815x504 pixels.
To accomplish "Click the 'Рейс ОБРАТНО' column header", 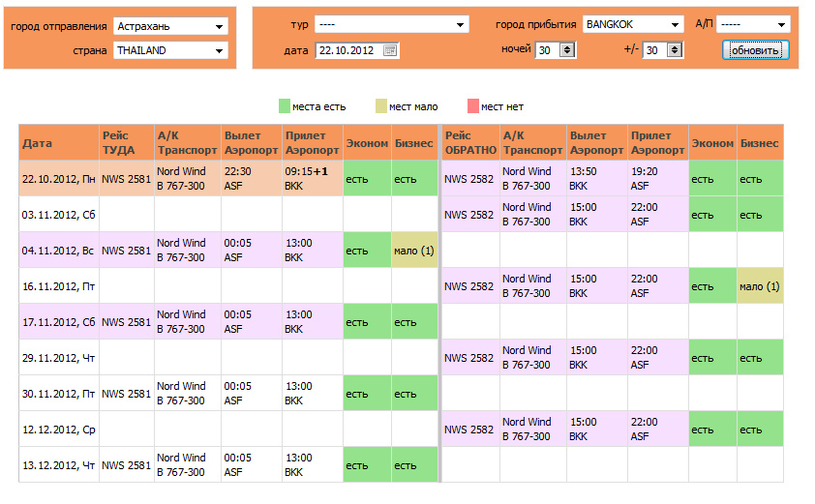I will 469,143.
